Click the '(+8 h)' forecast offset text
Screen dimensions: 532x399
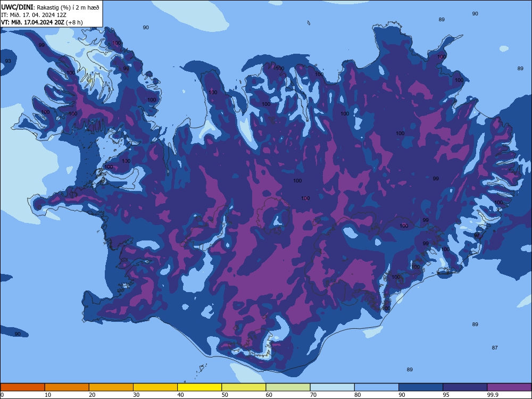pyautogui.click(x=74, y=22)
